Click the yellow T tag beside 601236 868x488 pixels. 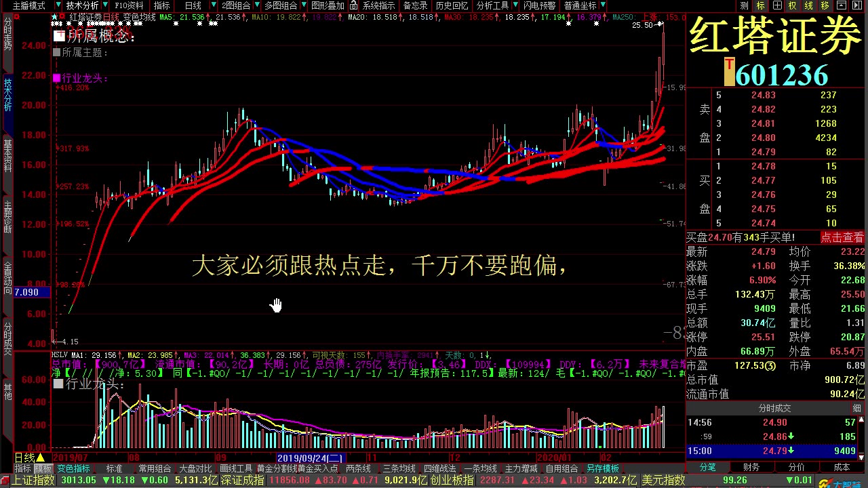pyautogui.click(x=729, y=72)
